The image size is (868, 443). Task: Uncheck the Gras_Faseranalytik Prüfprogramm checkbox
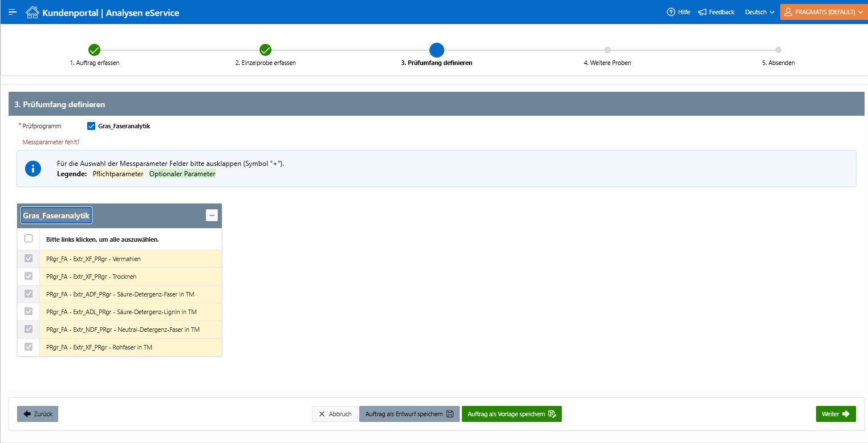pos(91,126)
